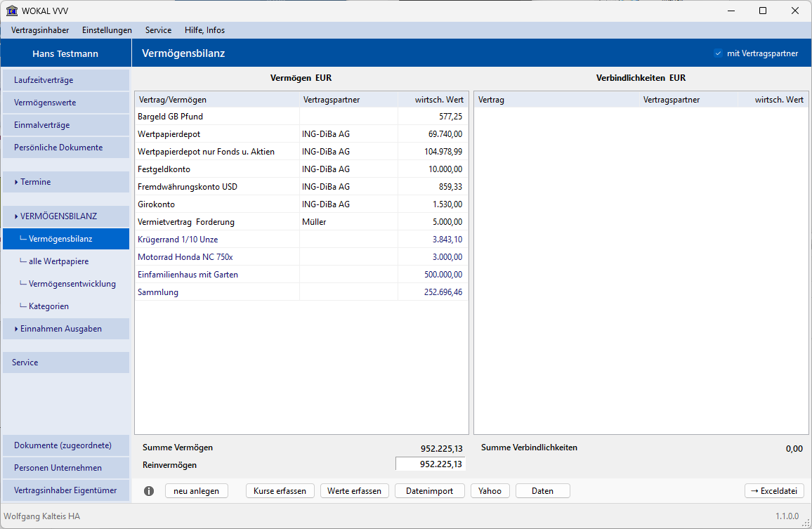Viewport: 812px width, 529px height.
Task: Click the Kurse erfassen button
Action: pyautogui.click(x=280, y=490)
